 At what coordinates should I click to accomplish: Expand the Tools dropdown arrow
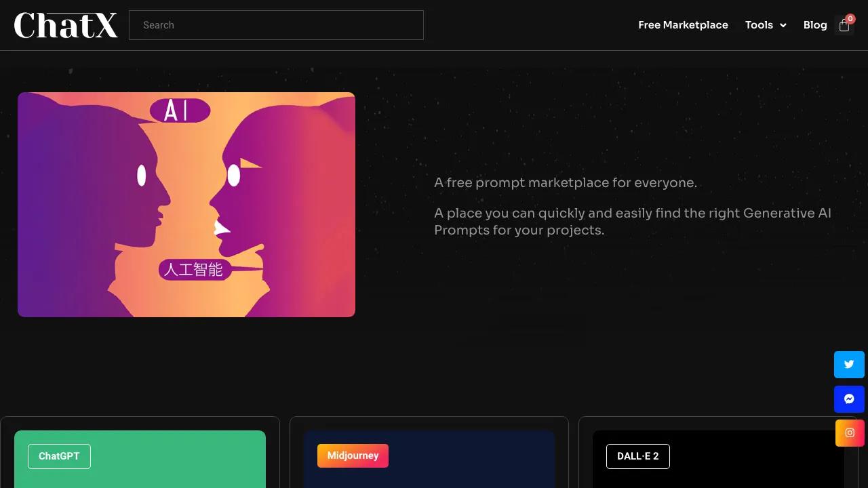[x=783, y=25]
